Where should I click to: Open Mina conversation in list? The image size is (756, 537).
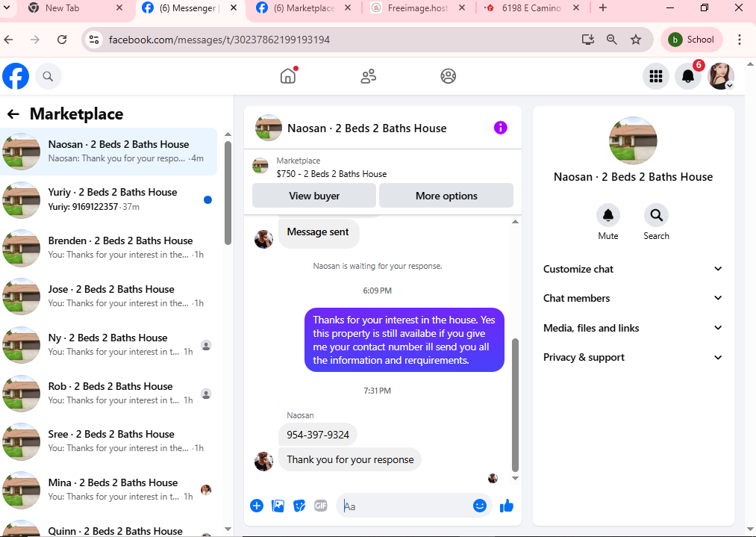[x=109, y=490]
